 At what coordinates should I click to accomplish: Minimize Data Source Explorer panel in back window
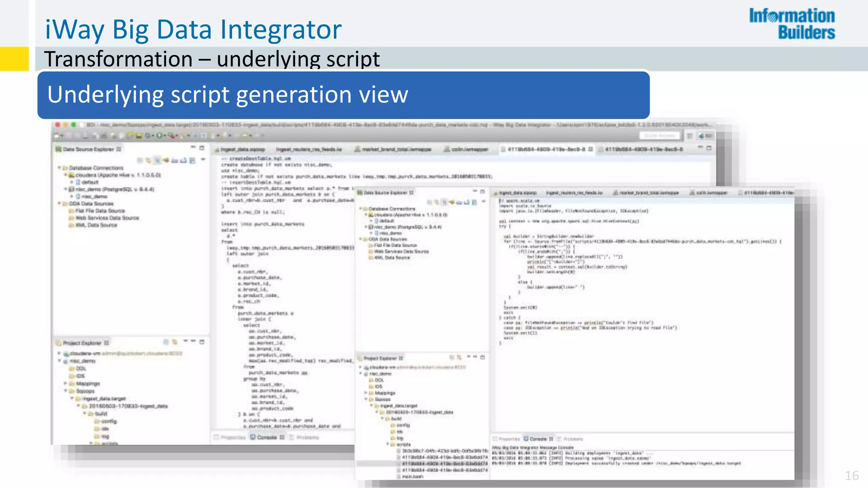pyautogui.click(x=193, y=147)
